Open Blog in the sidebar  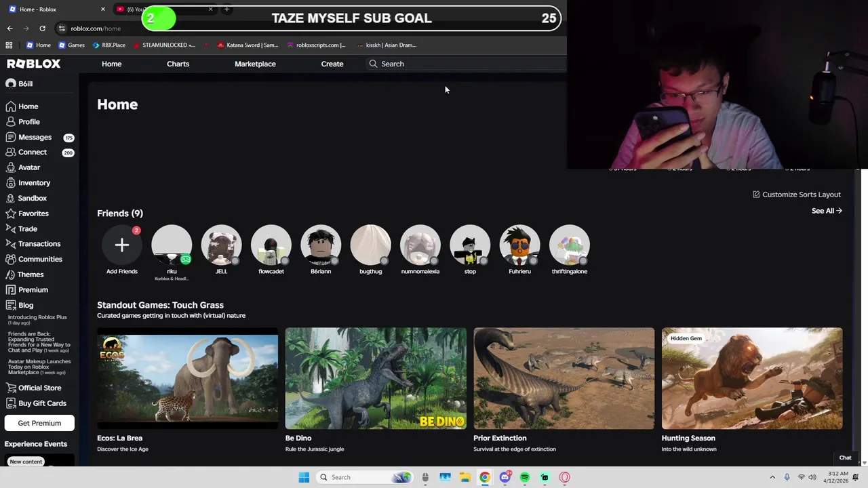click(x=20, y=306)
